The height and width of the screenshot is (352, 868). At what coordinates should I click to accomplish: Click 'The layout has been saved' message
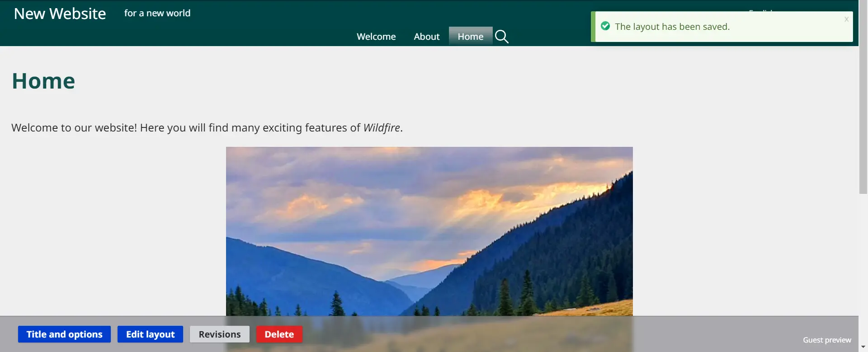(x=672, y=27)
